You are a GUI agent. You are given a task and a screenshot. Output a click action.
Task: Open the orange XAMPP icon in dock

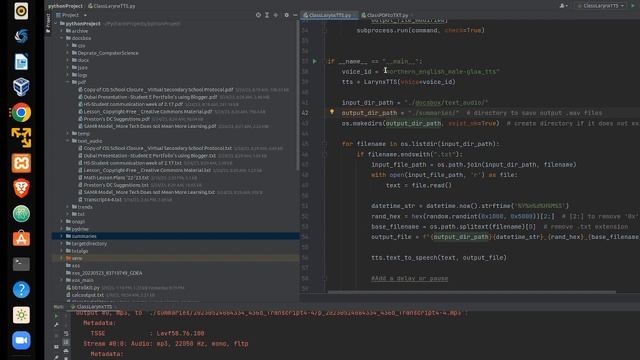(x=21, y=163)
